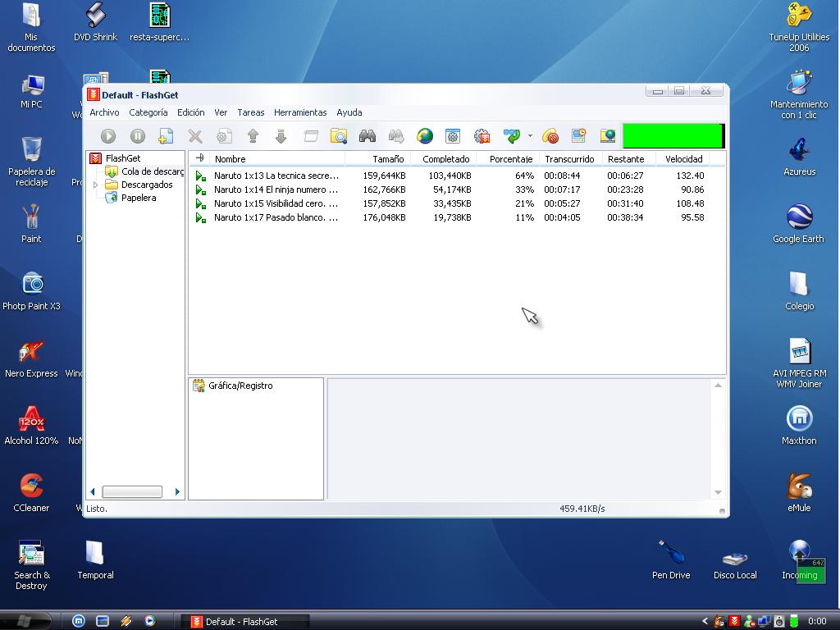Open Papelera de reciclaje desktop icon
The height and width of the screenshot is (630, 840).
[31, 162]
